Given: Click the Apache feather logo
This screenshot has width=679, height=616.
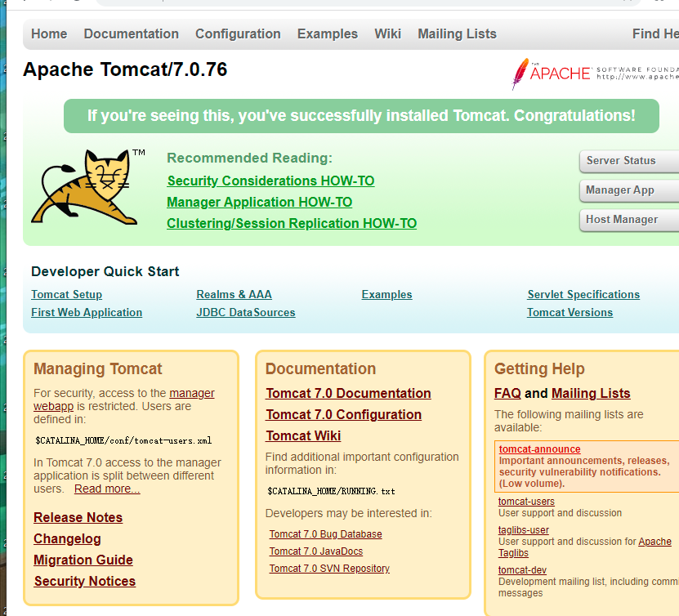Looking at the screenshot, I should point(596,74).
